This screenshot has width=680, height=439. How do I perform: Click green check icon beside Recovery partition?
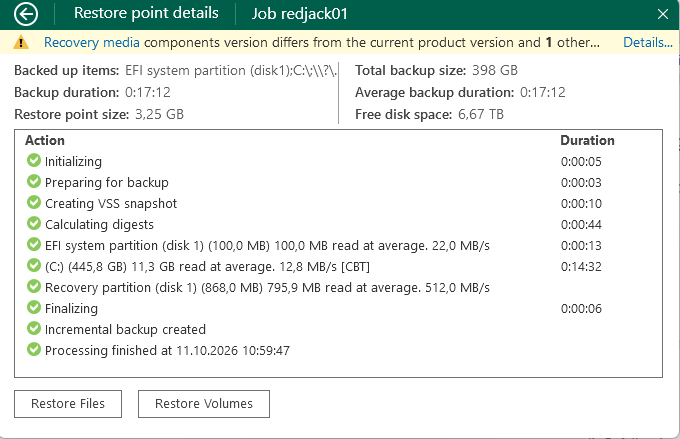(x=34, y=286)
